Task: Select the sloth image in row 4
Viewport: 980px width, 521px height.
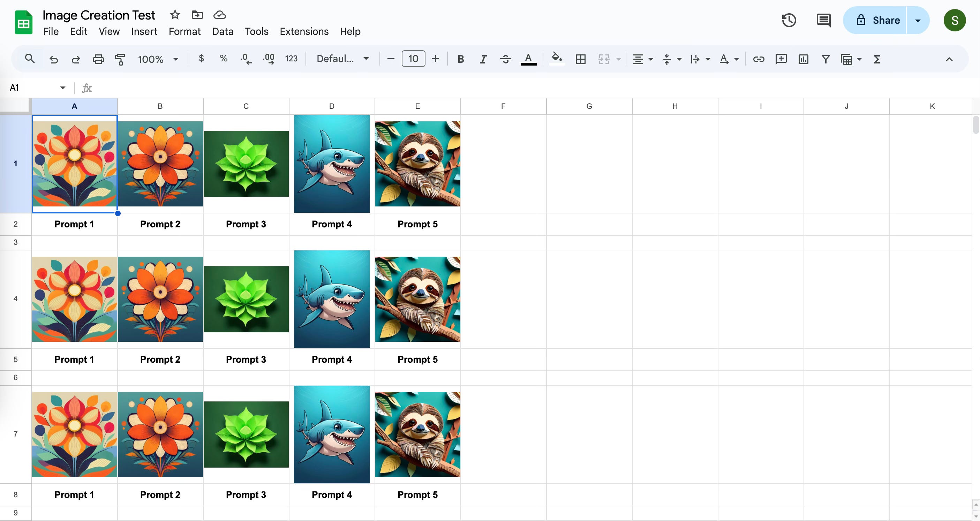Action: coord(418,299)
